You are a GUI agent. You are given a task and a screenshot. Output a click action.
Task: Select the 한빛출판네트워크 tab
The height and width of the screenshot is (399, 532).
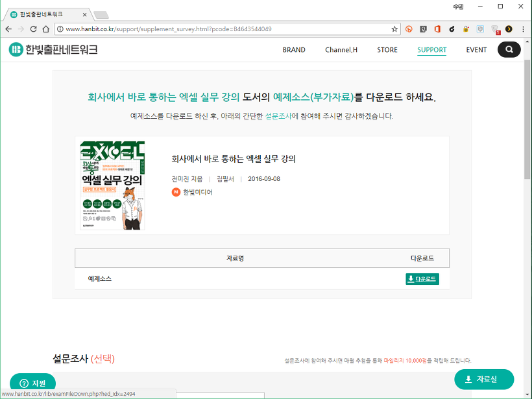(47, 14)
